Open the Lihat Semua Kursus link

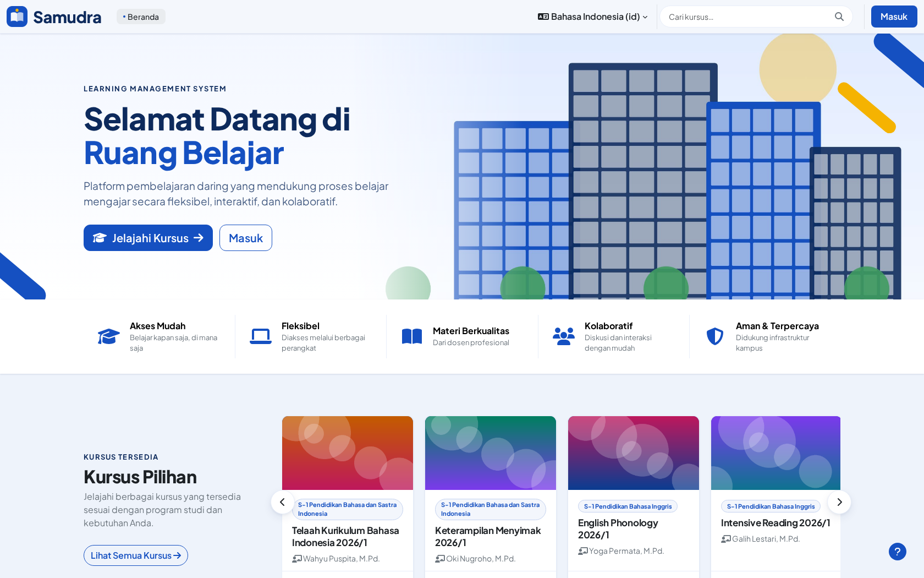point(136,555)
